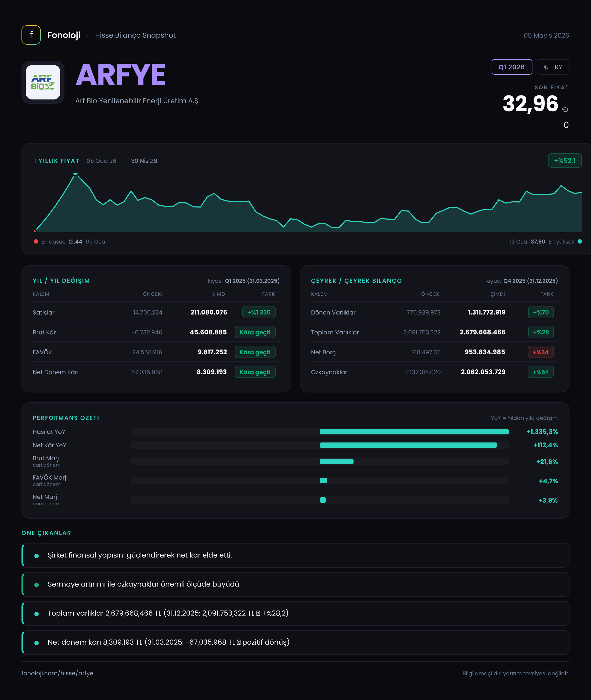591x700 pixels.
Task: Click the Dönen Varlıklar value 1.311.772.919
Action: (487, 312)
